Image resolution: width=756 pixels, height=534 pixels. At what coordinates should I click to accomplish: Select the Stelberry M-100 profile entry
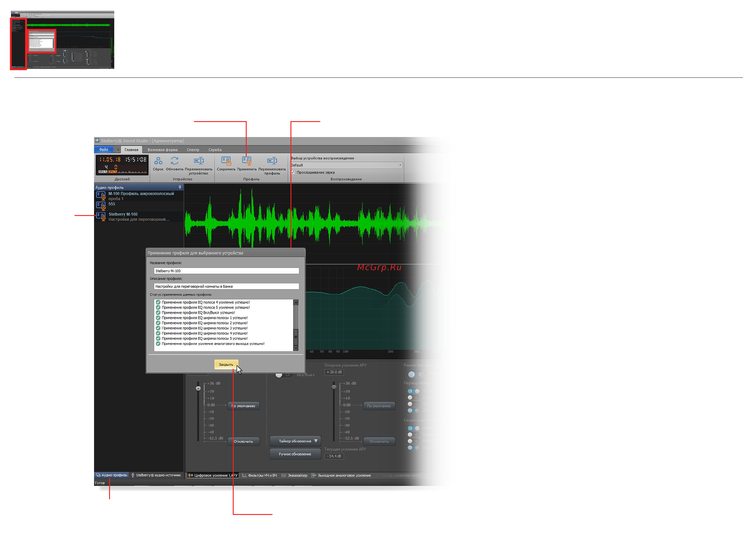pyautogui.click(x=138, y=216)
